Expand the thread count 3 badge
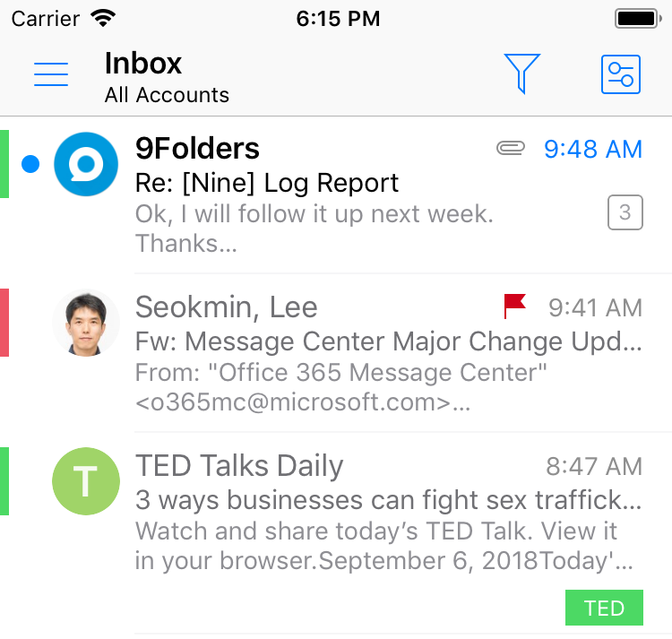This screenshot has height=639, width=672. (x=625, y=212)
